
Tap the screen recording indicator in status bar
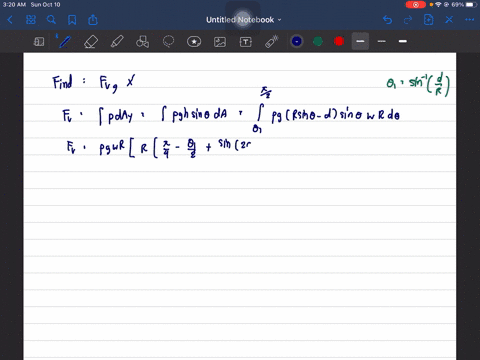[415, 5]
